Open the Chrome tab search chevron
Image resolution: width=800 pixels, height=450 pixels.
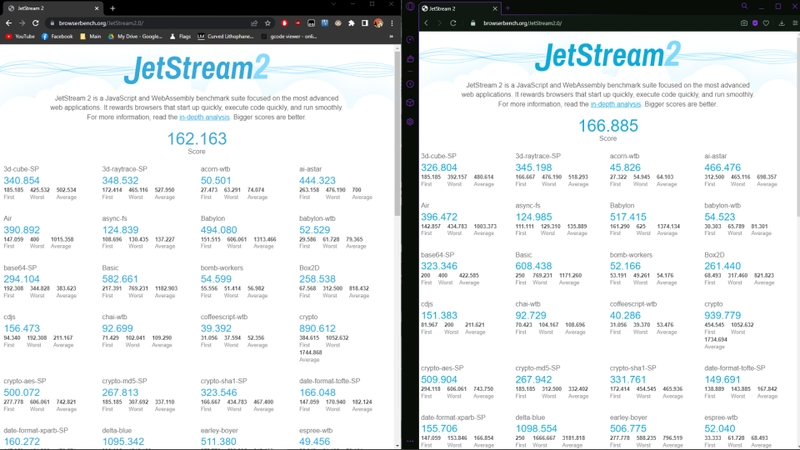pos(333,4)
